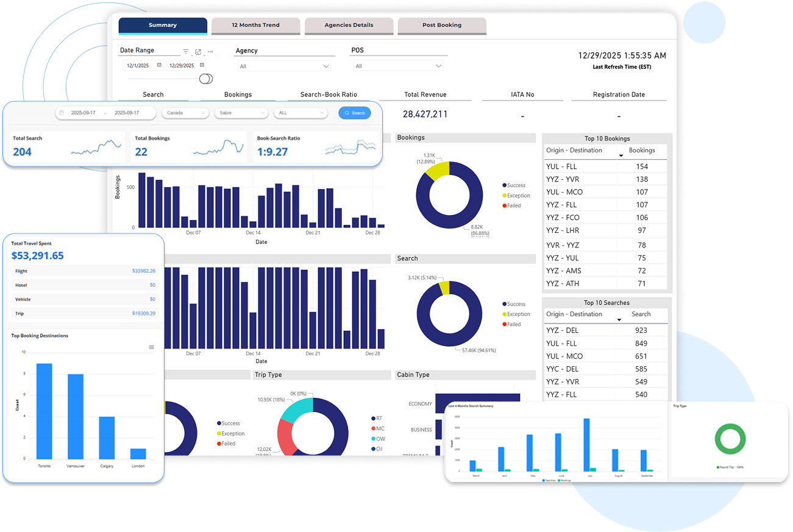Image resolution: width=793 pixels, height=532 pixels.
Task: Open focus mode for Date Range slicer
Action: coord(198,52)
